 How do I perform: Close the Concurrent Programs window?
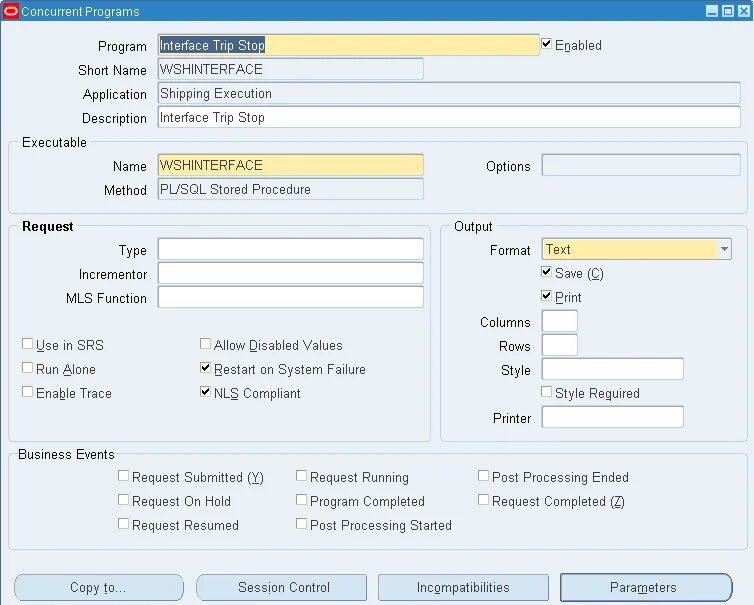[x=744, y=11]
